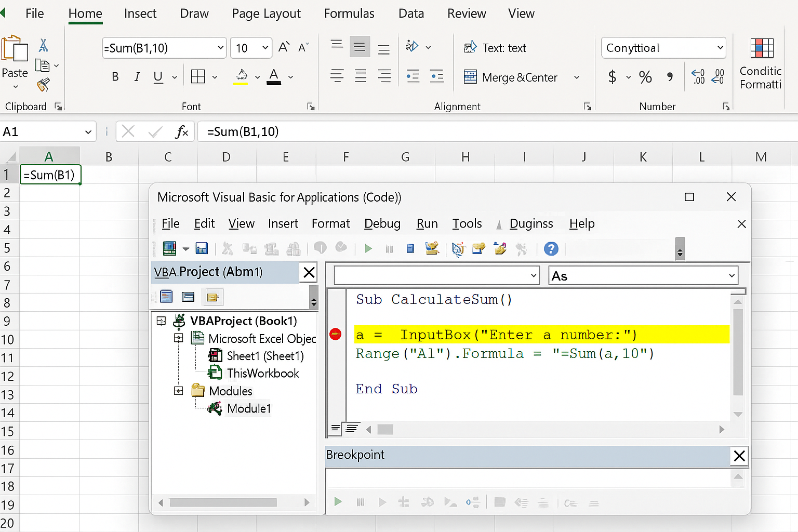Click the Decrease Indent icon
Screen dimensions: 798x532
tap(413, 76)
